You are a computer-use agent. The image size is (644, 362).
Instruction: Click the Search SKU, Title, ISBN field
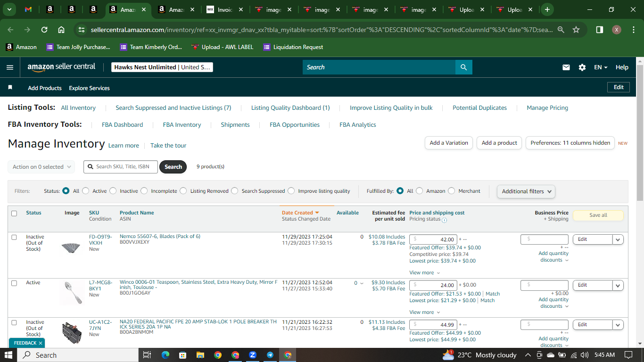(x=121, y=167)
